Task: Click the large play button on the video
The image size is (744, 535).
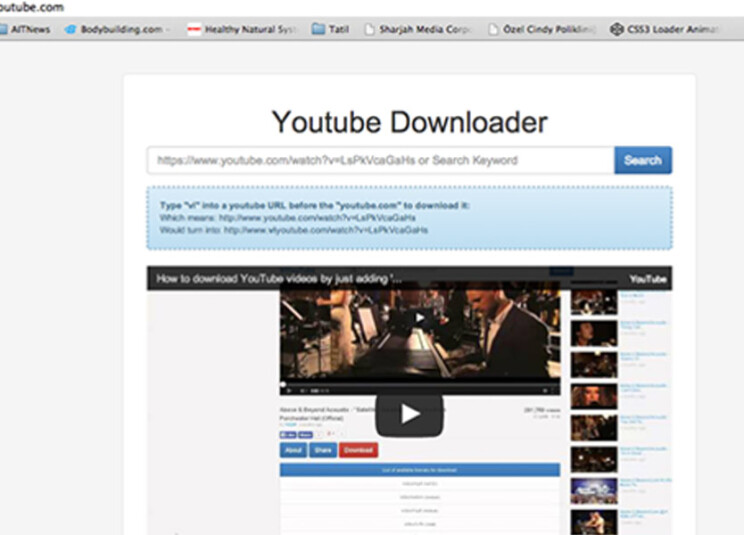Action: click(409, 414)
